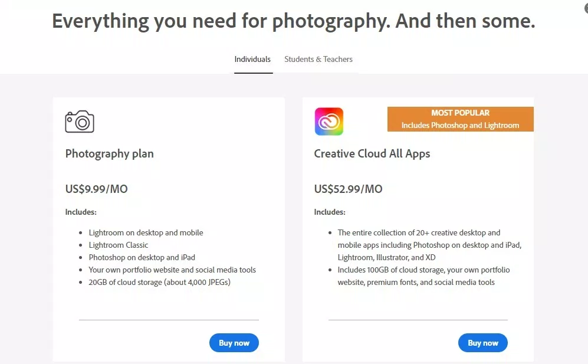Select the US$52.99/MO price text
Screen dimensions: 588x364
click(348, 189)
